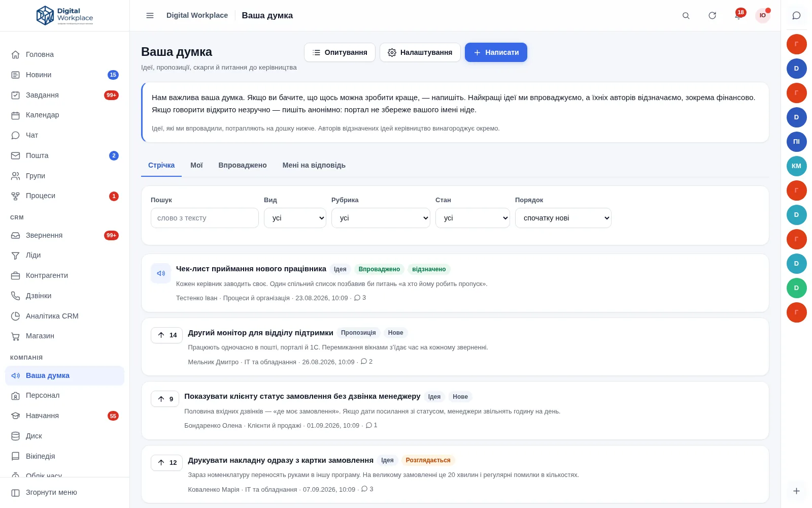Select the КМ contact avatar

[796, 166]
